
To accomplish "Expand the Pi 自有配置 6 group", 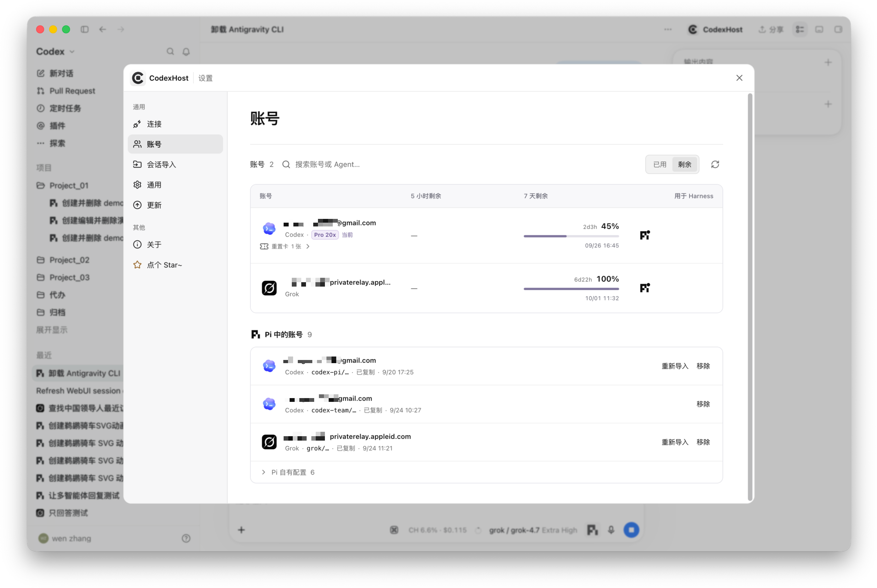I will 486,472.
